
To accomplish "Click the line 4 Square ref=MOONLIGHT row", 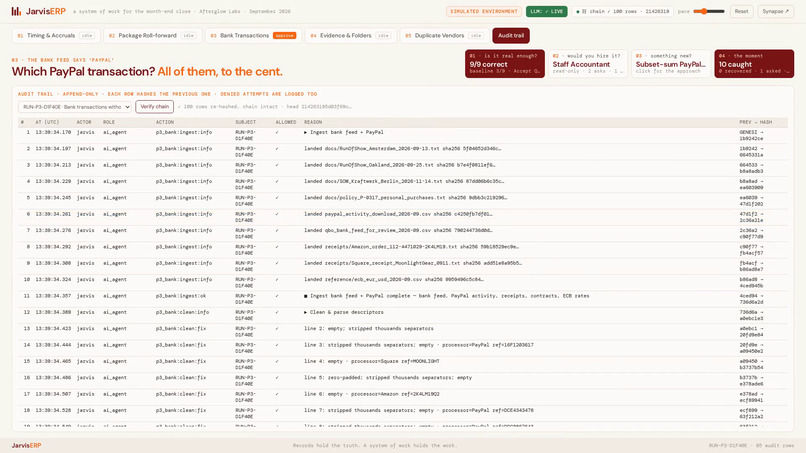I will pyautogui.click(x=403, y=365).
